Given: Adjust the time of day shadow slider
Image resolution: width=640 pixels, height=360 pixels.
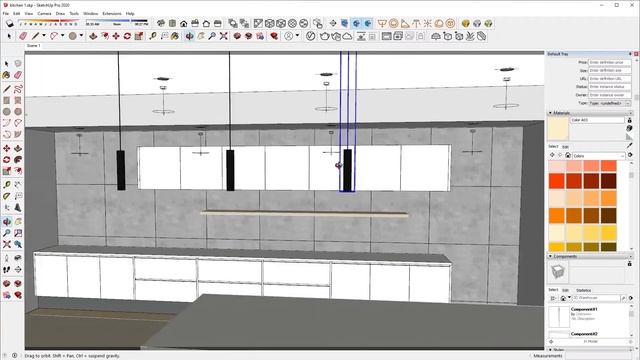Looking at the screenshot, I should click(x=117, y=21).
